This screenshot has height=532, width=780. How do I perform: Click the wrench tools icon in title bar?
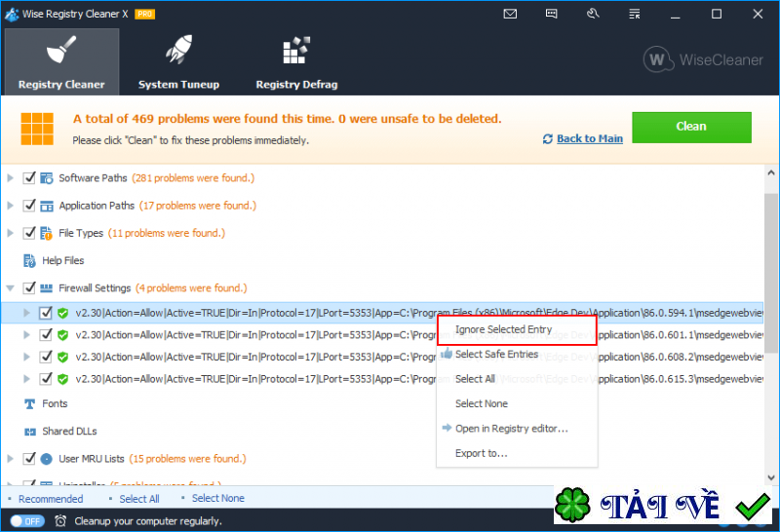[x=593, y=14]
